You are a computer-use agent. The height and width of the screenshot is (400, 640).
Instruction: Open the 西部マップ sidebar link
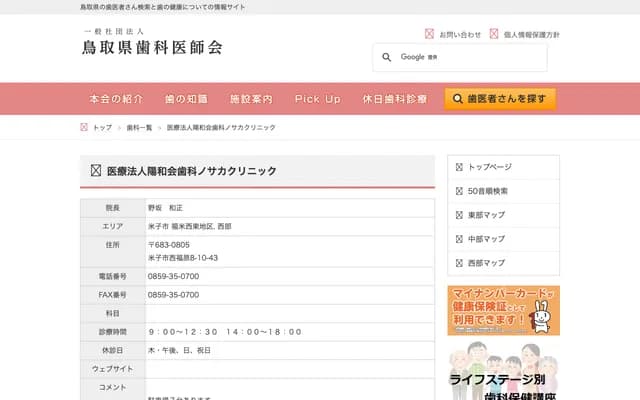point(486,263)
